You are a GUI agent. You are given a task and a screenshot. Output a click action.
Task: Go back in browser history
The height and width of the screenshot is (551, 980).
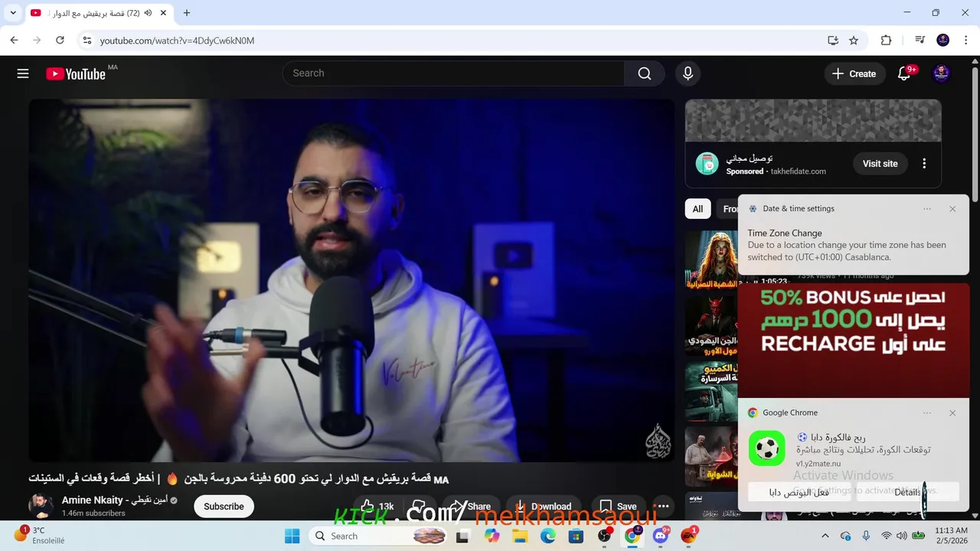pyautogui.click(x=15, y=41)
